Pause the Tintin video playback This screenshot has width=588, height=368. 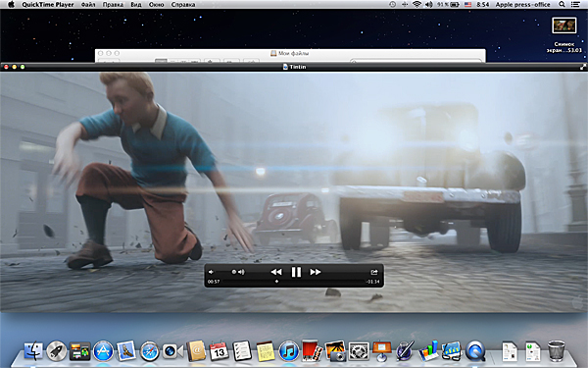point(296,272)
